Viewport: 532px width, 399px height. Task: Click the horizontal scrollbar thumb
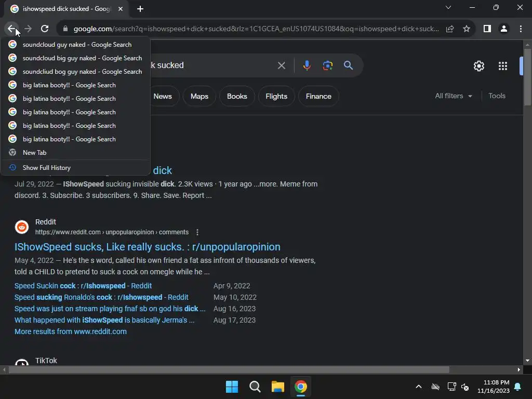point(229,369)
